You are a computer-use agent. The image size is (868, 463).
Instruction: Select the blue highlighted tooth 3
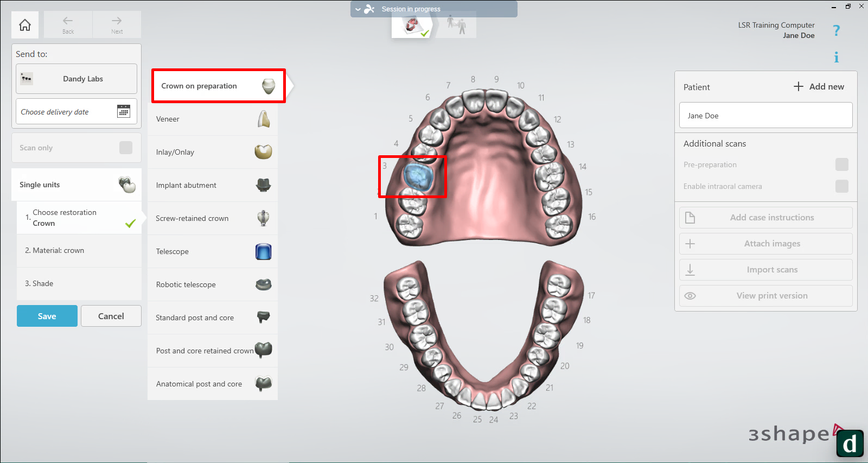click(x=418, y=177)
